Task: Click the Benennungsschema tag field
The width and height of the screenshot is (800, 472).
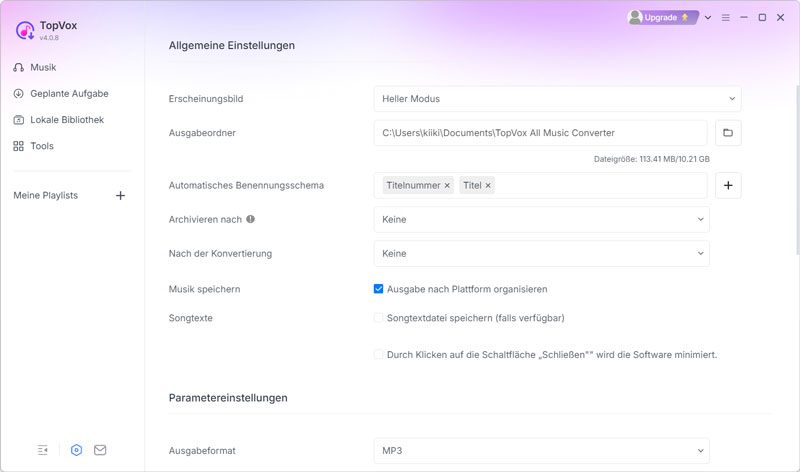Action: (x=540, y=185)
